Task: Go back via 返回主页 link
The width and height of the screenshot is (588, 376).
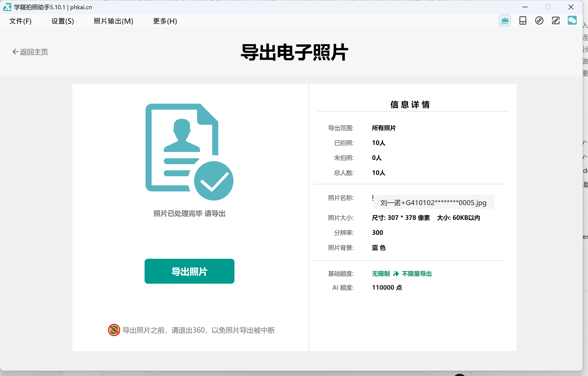Action: 30,52
